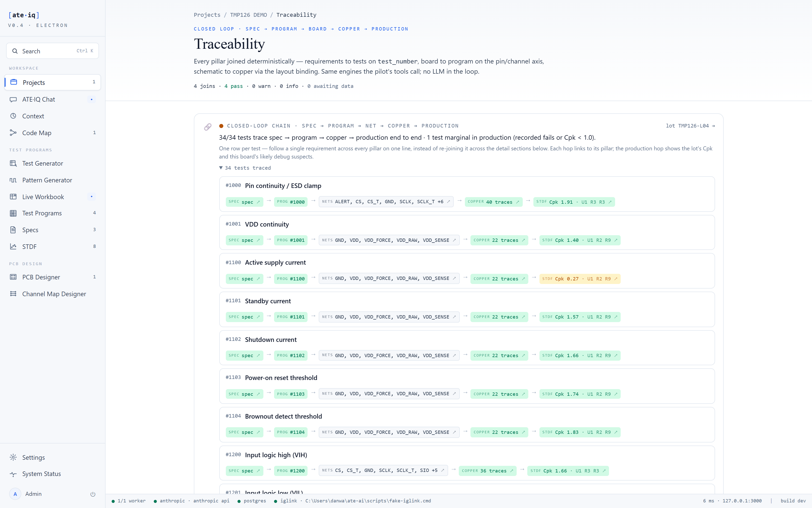
Task: Open NETS chip for Brownout detect threshold
Action: click(x=389, y=432)
